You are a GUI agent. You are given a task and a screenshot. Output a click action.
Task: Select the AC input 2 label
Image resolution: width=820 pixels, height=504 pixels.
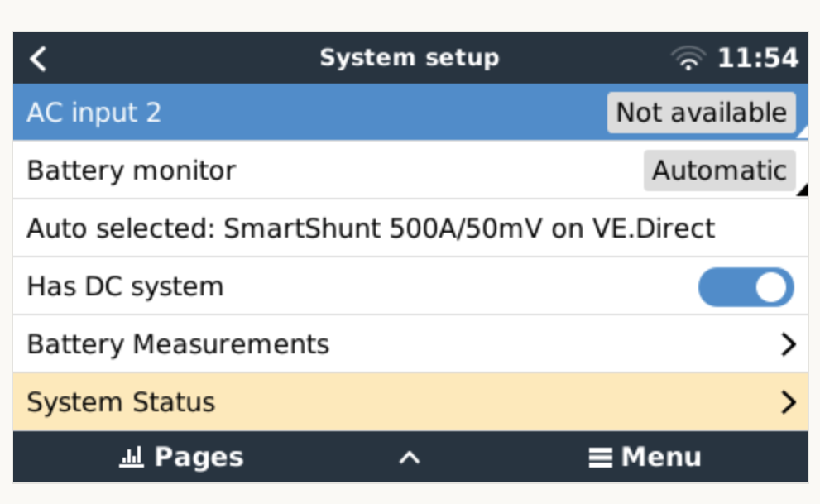[94, 113]
